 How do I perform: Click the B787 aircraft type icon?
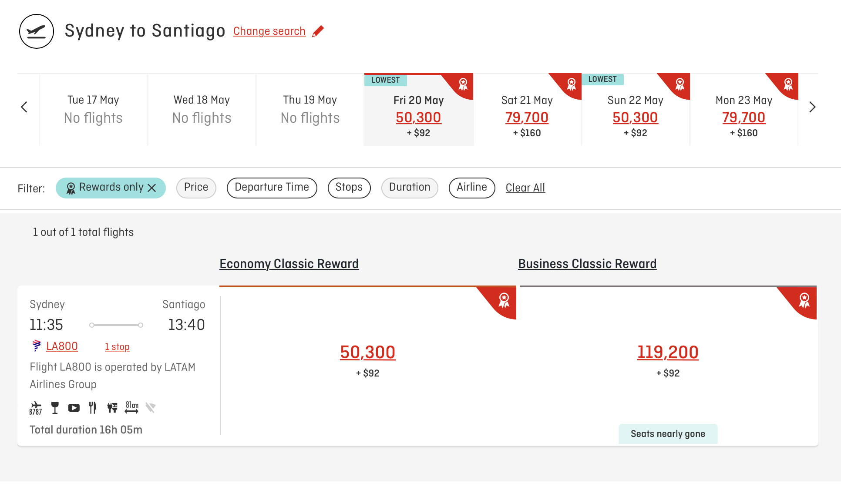[36, 408]
